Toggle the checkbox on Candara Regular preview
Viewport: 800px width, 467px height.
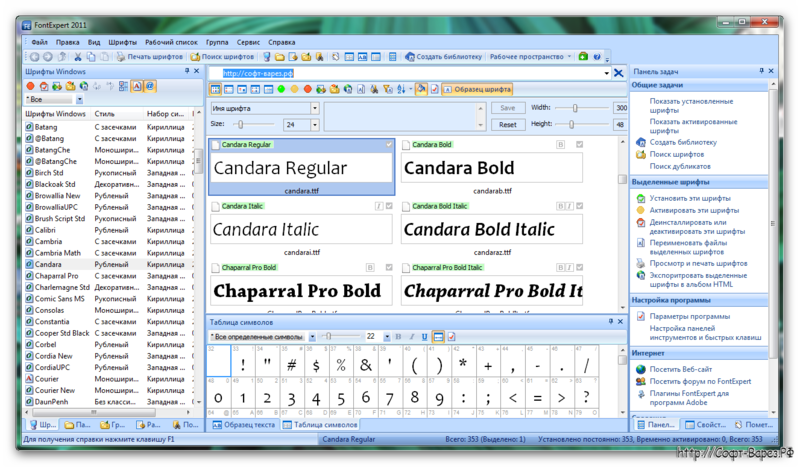click(x=389, y=144)
